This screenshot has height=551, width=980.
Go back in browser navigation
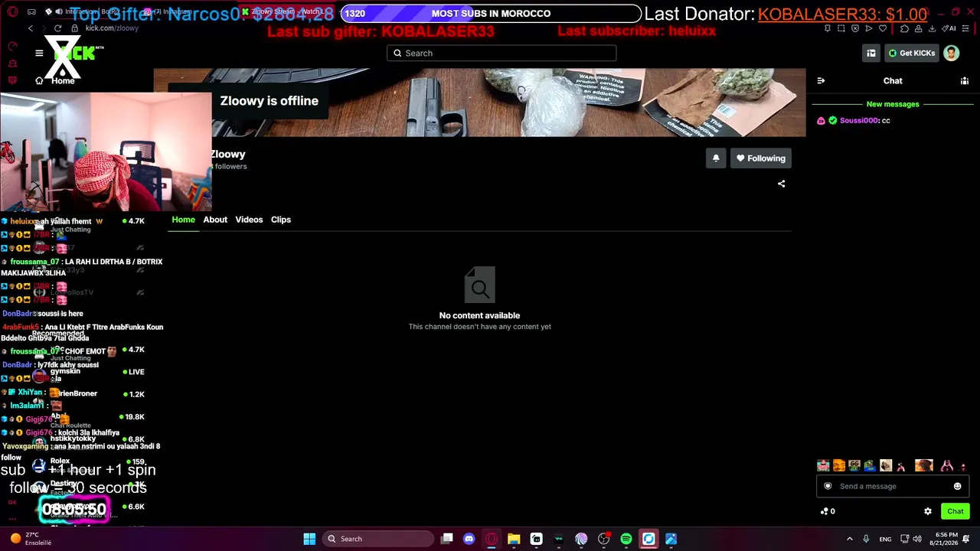click(31, 28)
